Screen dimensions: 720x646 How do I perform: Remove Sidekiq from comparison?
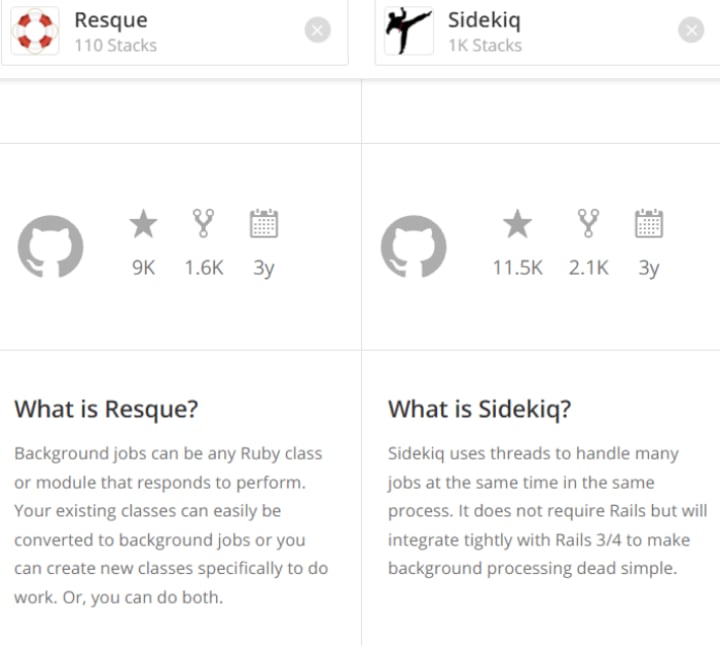[691, 30]
